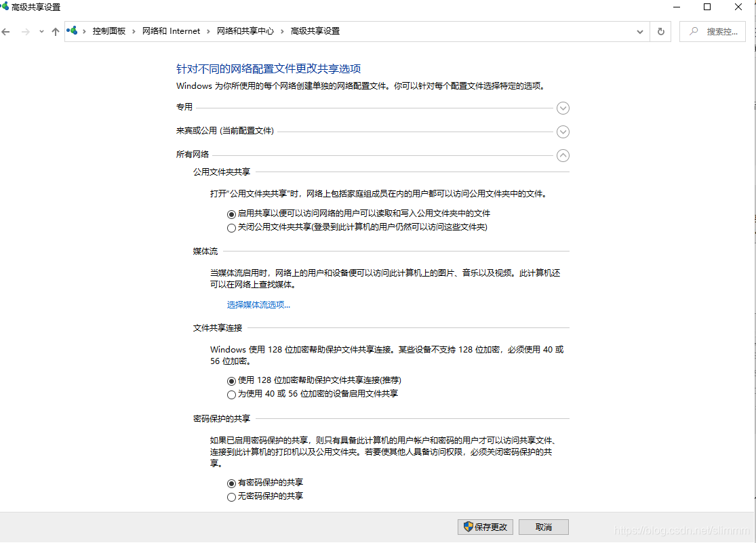Viewport: 756px width, 543px height.
Task: Collapse the 所有网络 section
Action: click(x=563, y=155)
